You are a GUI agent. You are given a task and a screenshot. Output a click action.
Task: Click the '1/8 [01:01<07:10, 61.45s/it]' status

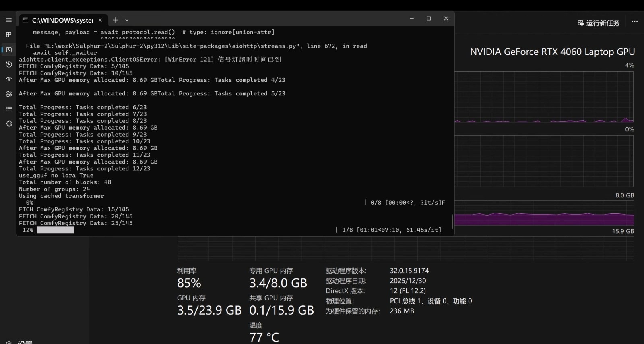(392, 230)
